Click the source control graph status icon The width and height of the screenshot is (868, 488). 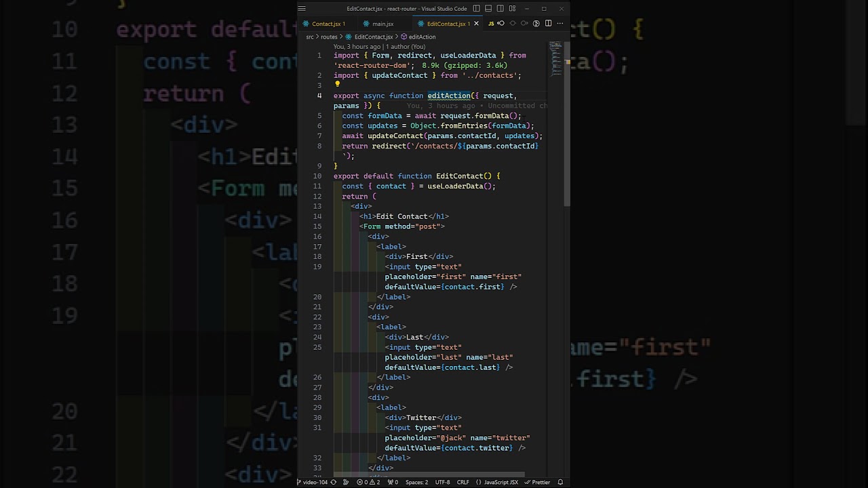346,483
